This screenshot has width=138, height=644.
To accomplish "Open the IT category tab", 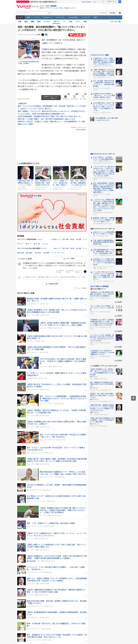I will [x=64, y=21].
